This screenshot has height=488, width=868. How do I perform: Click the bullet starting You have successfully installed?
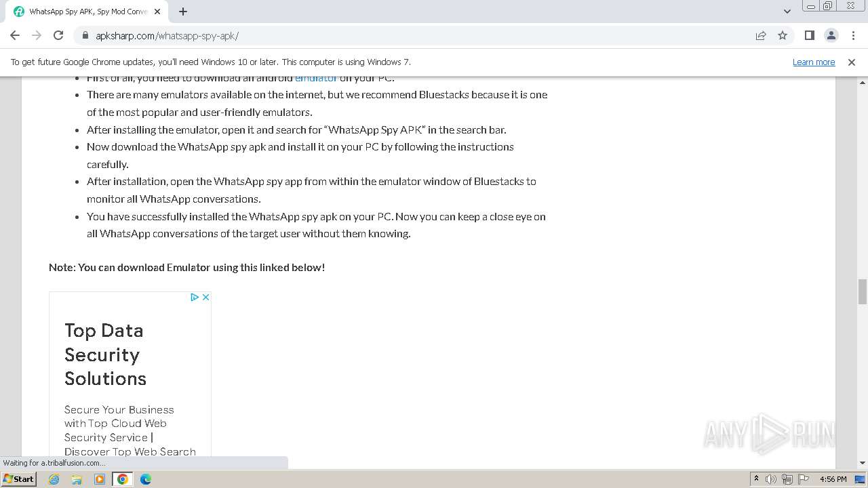[x=316, y=225]
